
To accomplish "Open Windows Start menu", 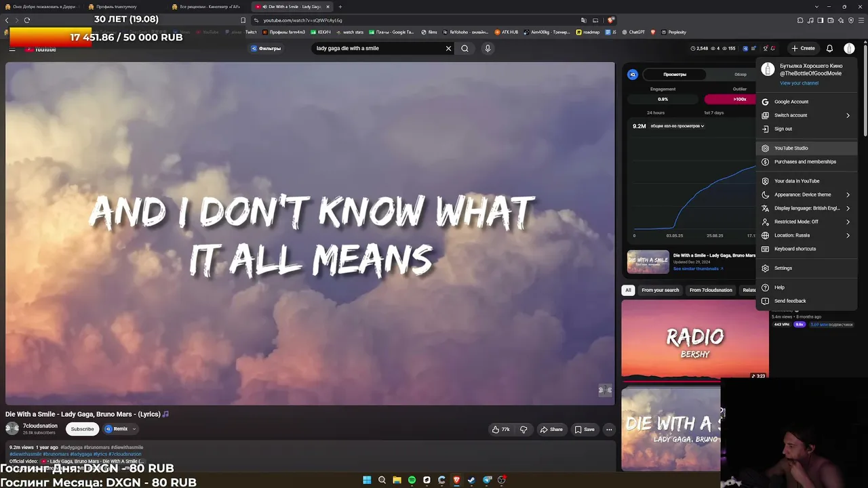I will point(367,480).
